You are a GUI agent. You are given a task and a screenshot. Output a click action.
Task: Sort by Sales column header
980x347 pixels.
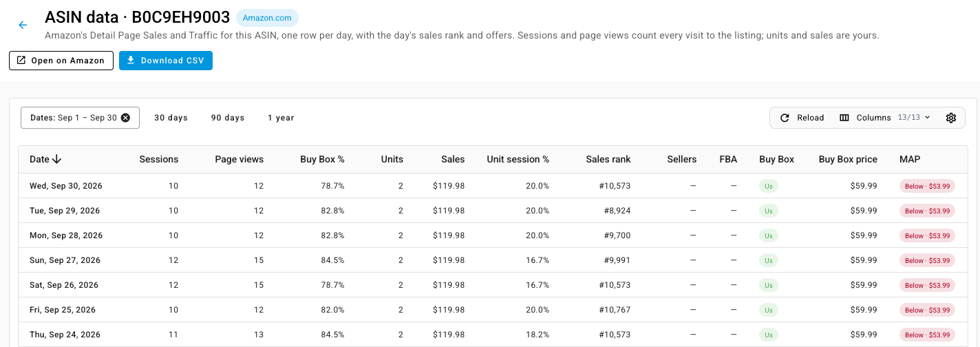click(453, 159)
